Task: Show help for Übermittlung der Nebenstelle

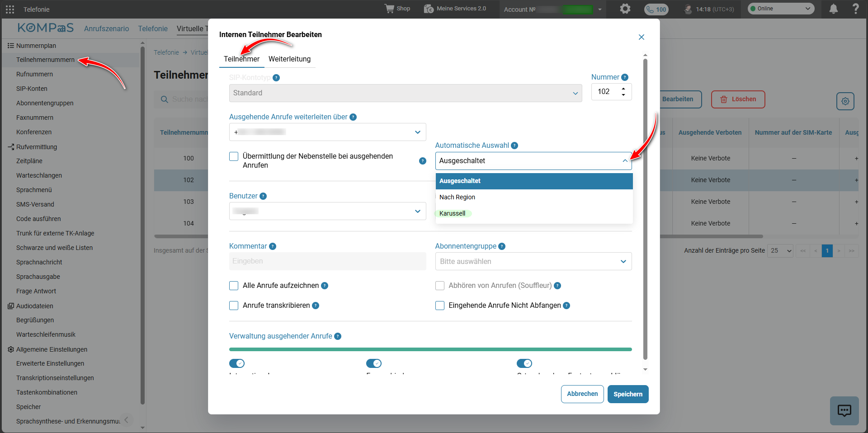Action: coord(423,161)
